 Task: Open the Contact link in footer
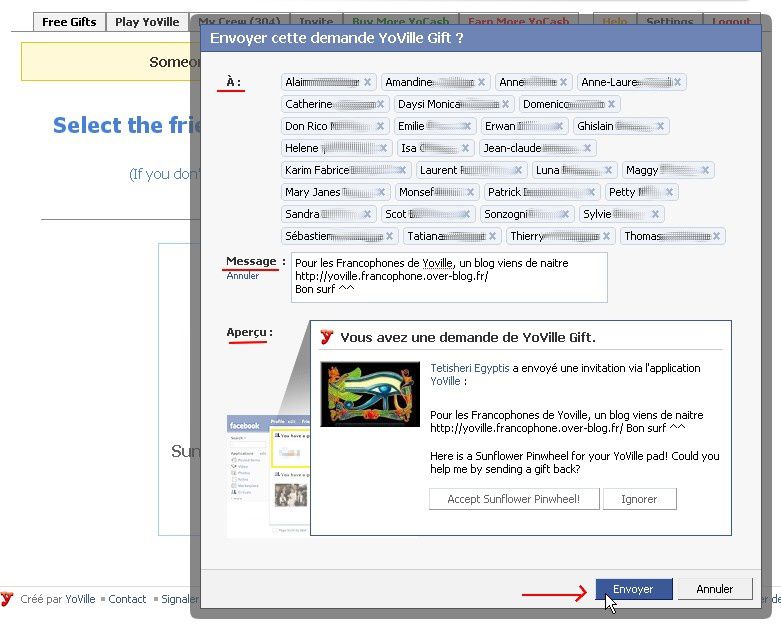[x=127, y=599]
